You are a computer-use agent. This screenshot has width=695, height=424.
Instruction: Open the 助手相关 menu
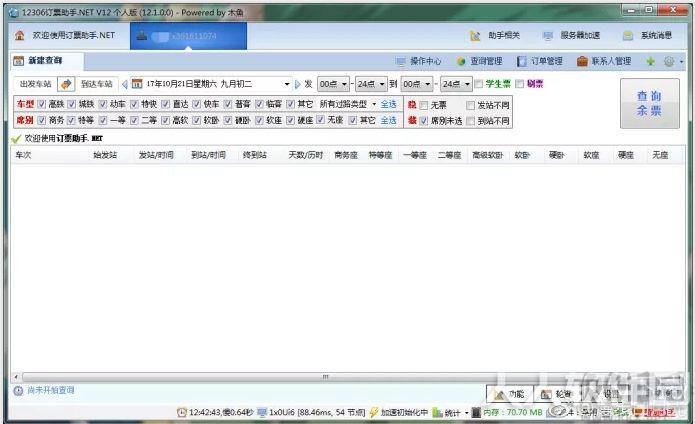(495, 36)
